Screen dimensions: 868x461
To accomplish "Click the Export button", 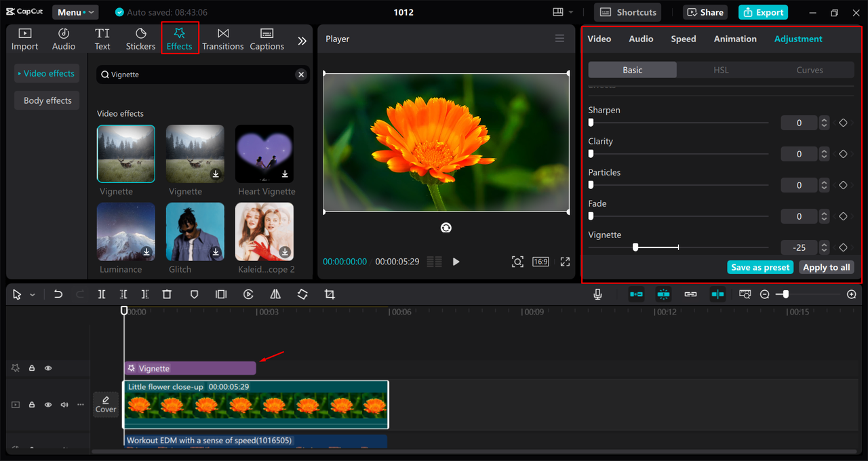I will coord(763,12).
